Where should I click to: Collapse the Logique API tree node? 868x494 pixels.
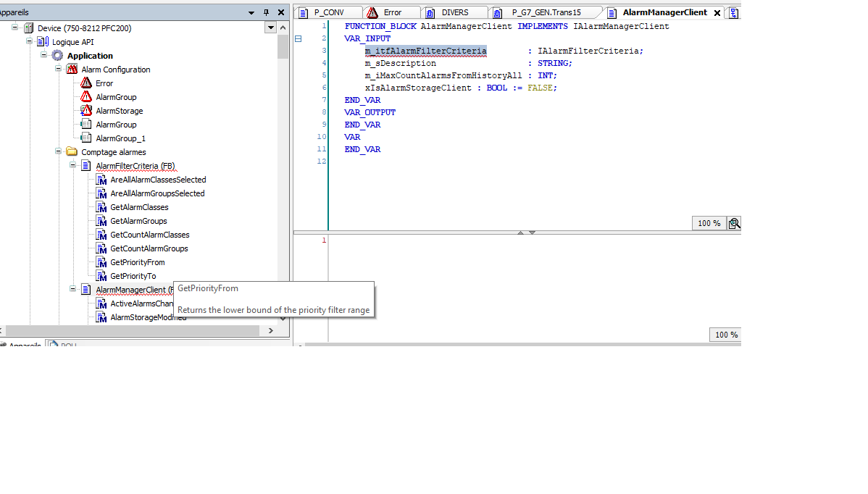30,42
